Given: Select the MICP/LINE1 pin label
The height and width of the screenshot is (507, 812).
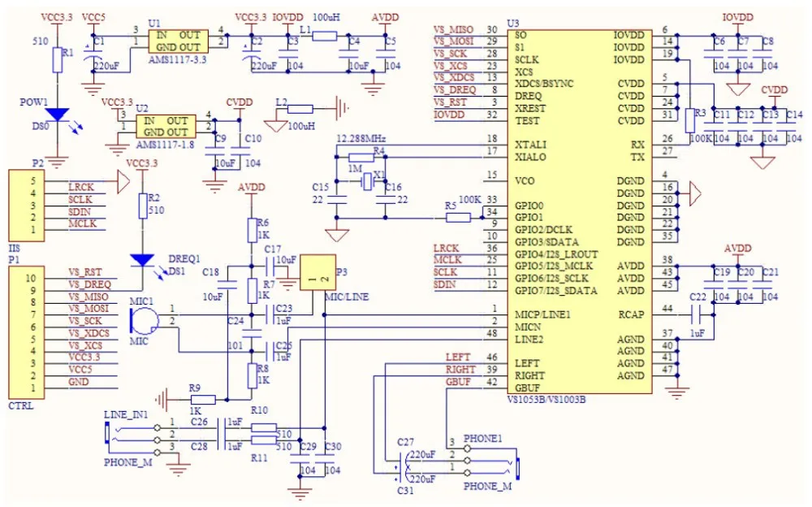Looking at the screenshot, I should [542, 314].
